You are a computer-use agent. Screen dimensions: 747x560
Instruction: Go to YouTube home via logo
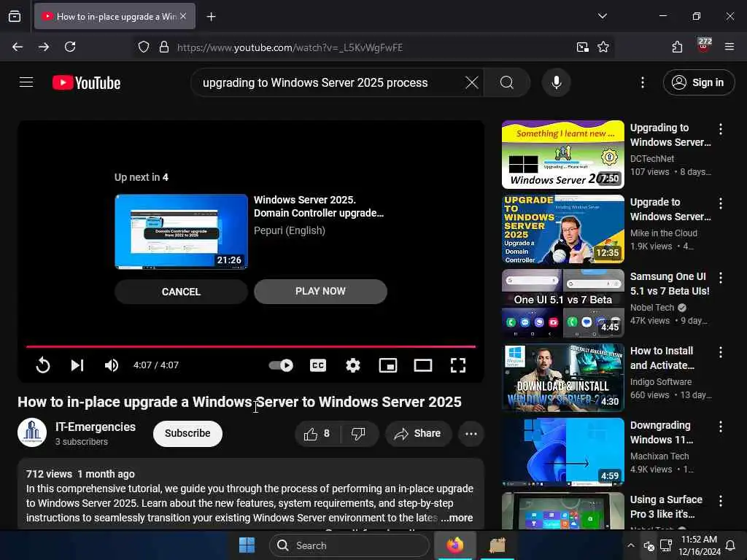point(86,83)
